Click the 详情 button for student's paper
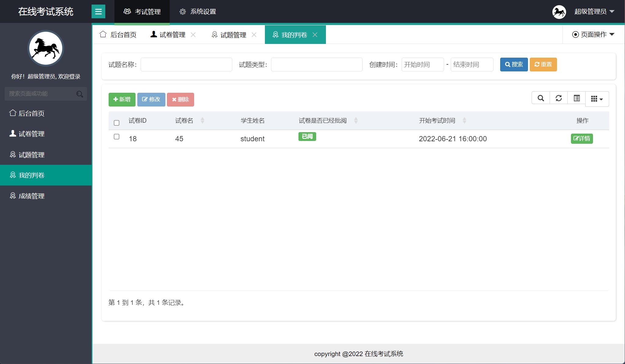Image resolution: width=625 pixels, height=364 pixels. 582,139
